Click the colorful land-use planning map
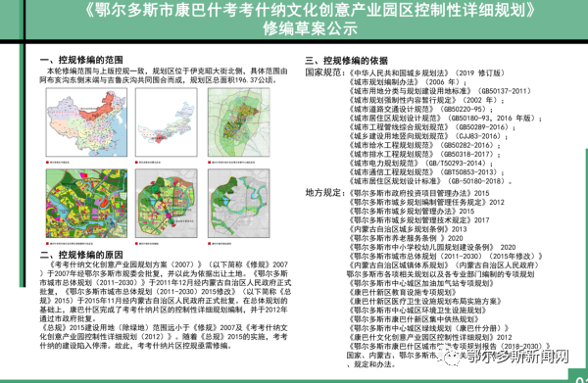Image resolution: width=588 pixels, height=383 pixels. (86, 203)
